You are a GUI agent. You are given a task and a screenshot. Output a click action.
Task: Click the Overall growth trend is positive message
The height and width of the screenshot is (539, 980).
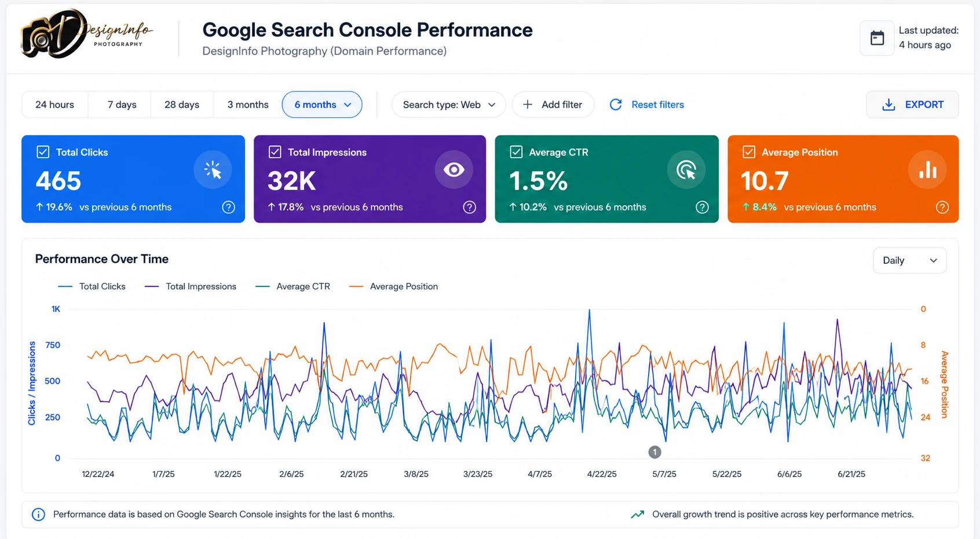coord(783,514)
